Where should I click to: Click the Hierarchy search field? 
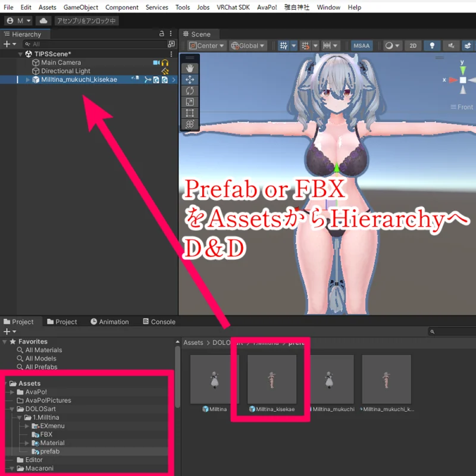click(x=95, y=44)
